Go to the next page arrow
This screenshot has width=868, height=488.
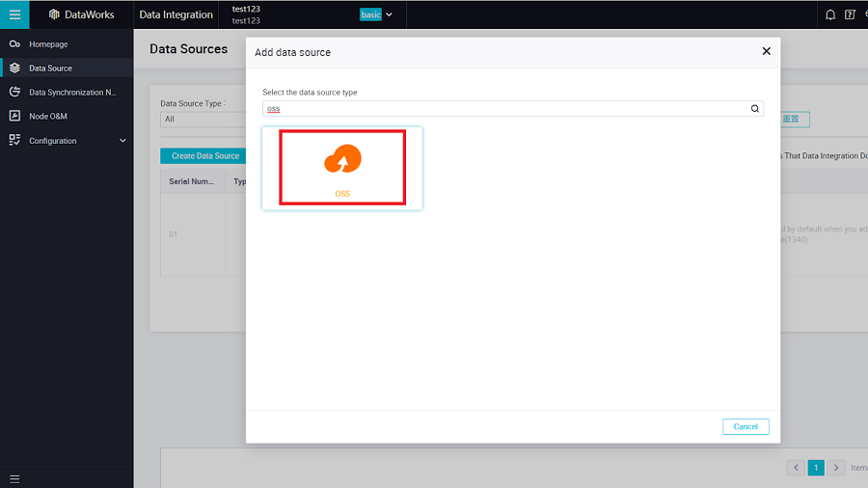point(836,468)
